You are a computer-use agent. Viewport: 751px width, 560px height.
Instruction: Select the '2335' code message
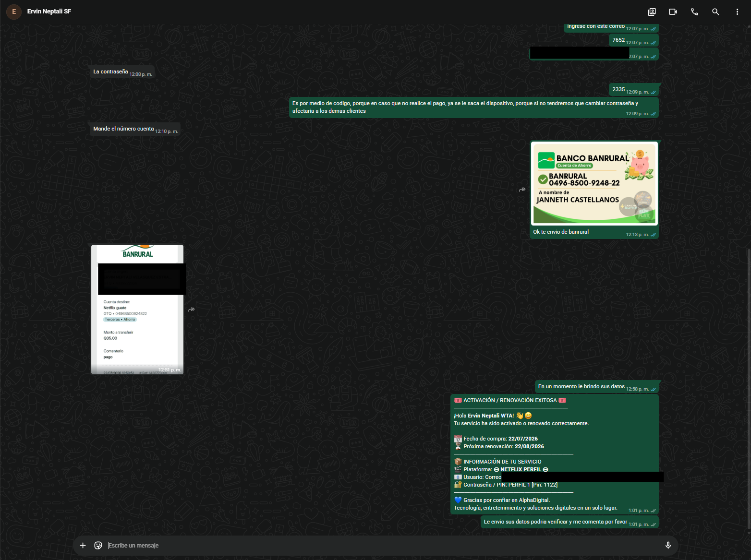point(634,90)
